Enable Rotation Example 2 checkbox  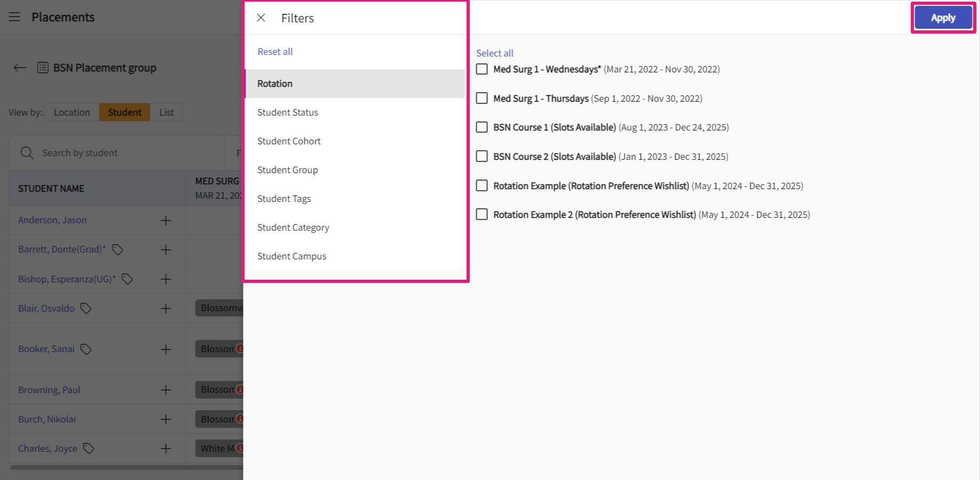(x=482, y=215)
